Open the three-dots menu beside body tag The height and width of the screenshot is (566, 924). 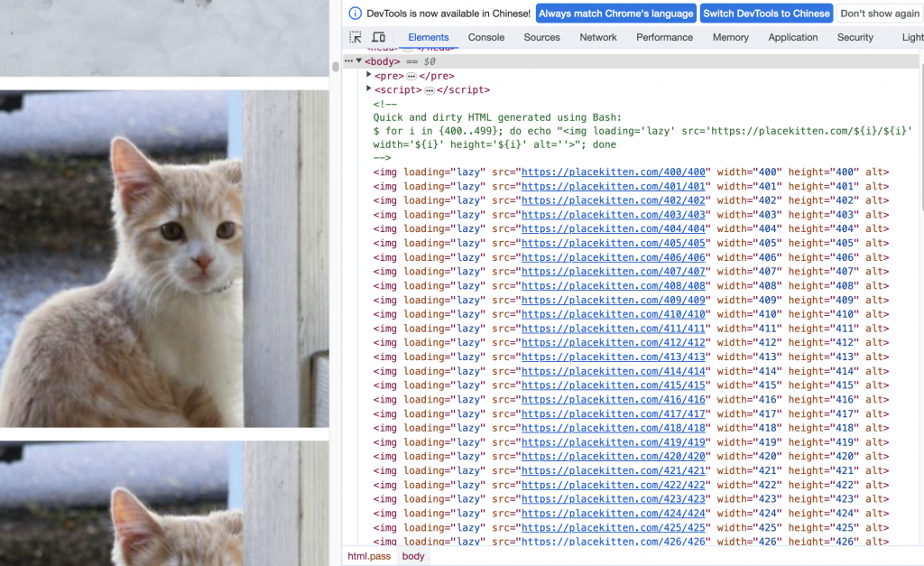[x=349, y=60]
